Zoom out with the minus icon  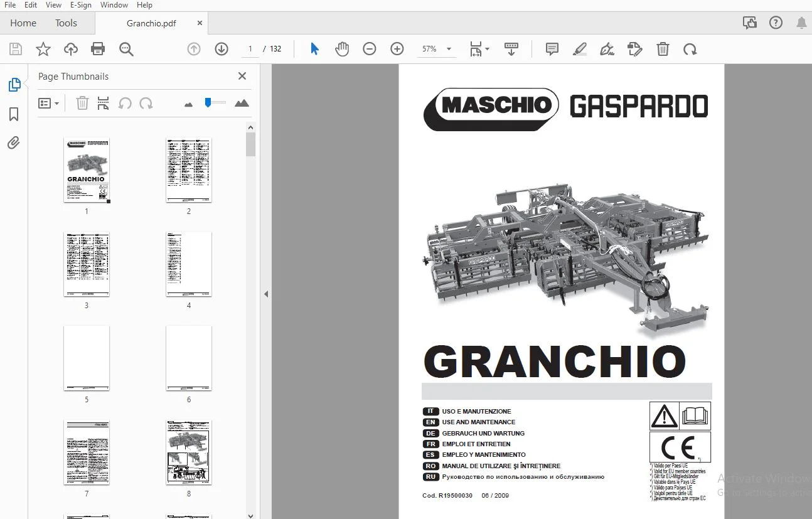pyautogui.click(x=370, y=49)
